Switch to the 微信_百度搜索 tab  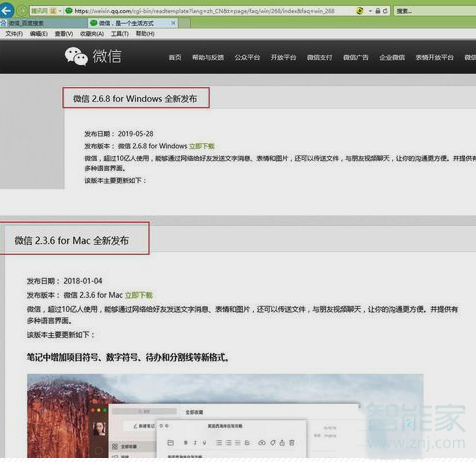[43, 23]
